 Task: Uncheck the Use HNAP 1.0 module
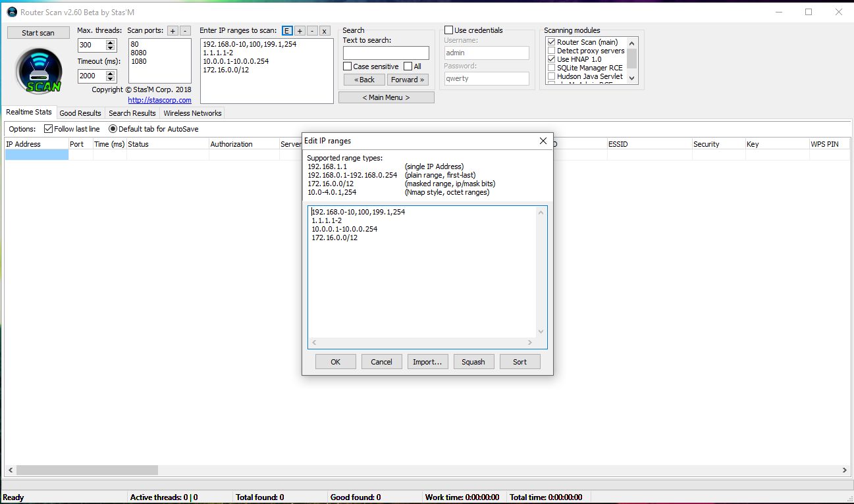tap(552, 59)
